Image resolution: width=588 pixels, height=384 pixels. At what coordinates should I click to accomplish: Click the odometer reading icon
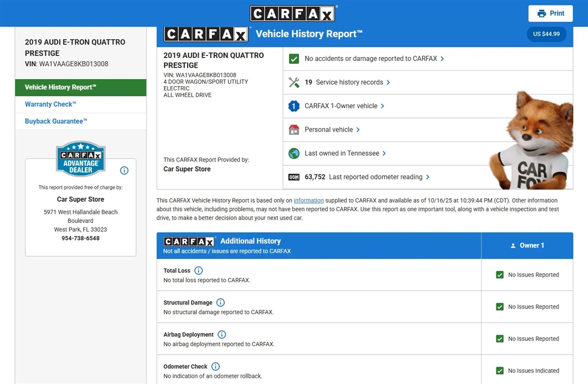click(x=294, y=177)
